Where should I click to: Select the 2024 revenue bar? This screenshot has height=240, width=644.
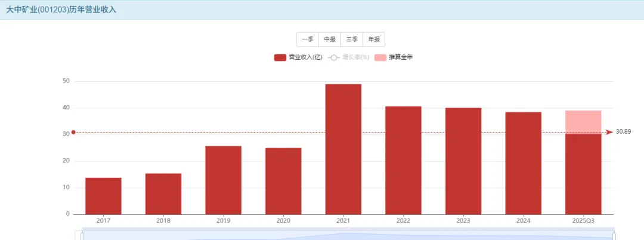point(524,163)
